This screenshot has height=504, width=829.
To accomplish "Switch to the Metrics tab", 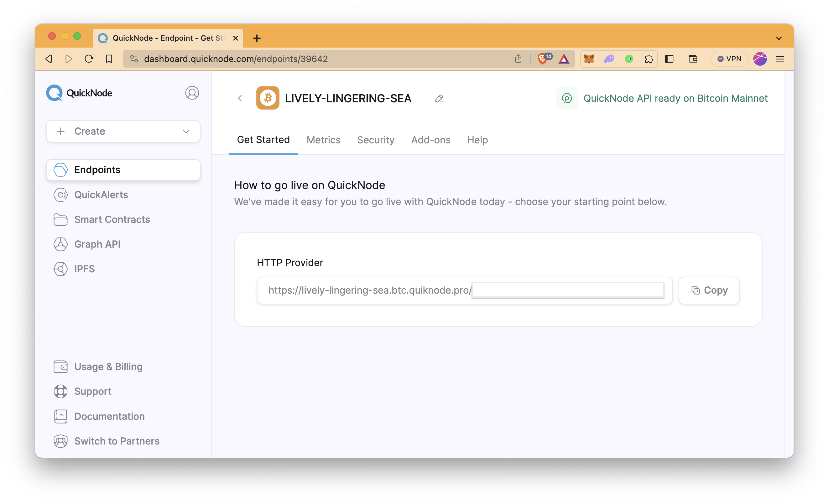I will click(x=323, y=140).
